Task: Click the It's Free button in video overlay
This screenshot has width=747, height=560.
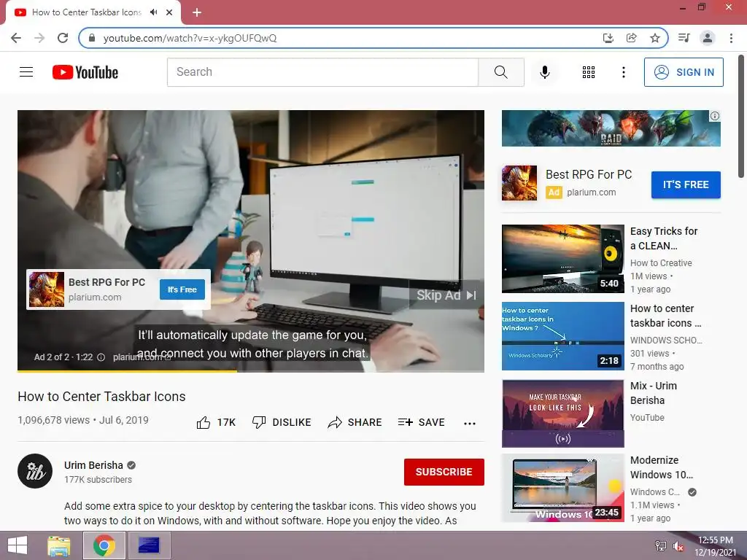Action: coord(182,289)
